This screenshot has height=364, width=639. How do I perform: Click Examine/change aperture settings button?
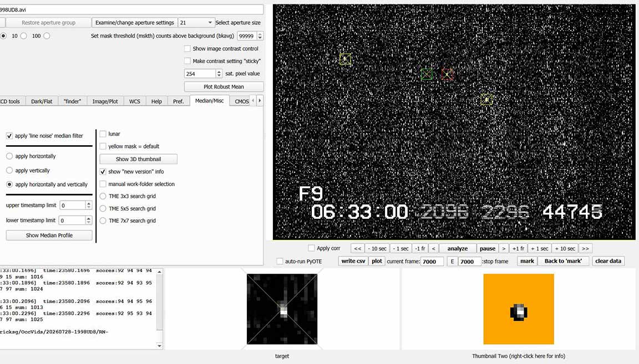[134, 23]
